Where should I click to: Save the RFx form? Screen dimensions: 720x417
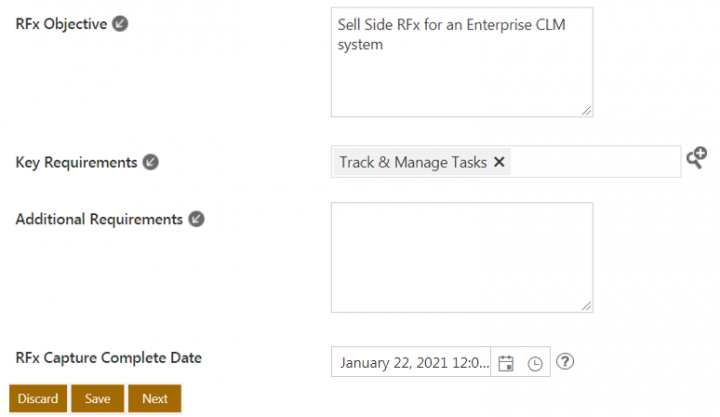click(x=98, y=398)
